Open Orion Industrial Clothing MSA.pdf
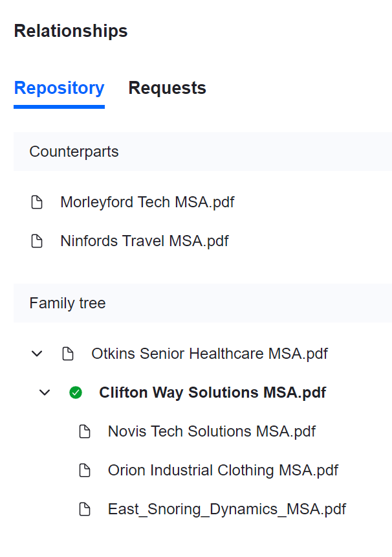The width and height of the screenshot is (392, 557). pyautogui.click(x=223, y=470)
